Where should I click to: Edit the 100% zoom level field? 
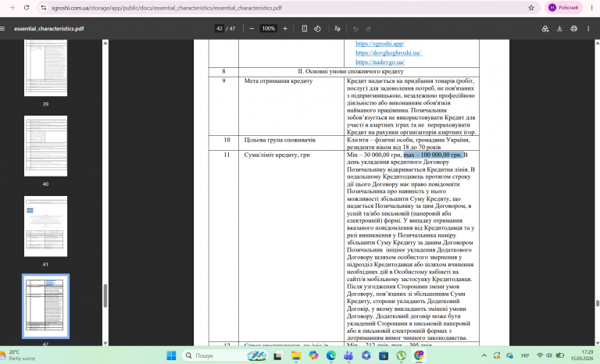pyautogui.click(x=269, y=29)
